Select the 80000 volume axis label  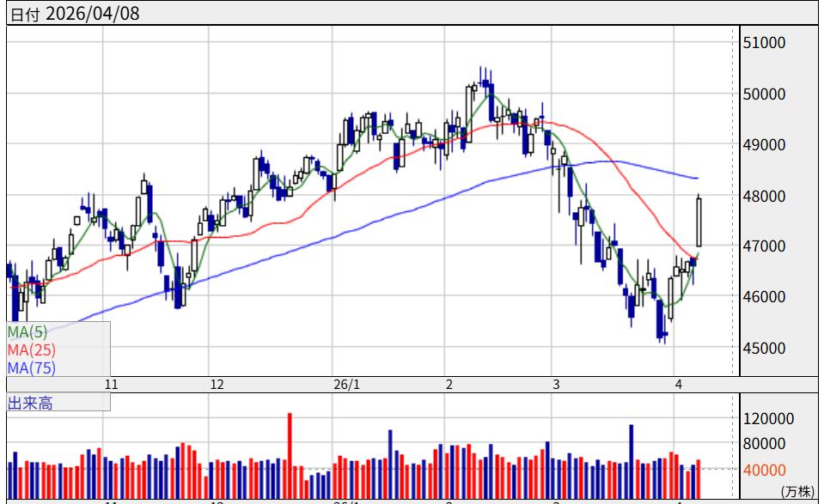[x=764, y=444]
